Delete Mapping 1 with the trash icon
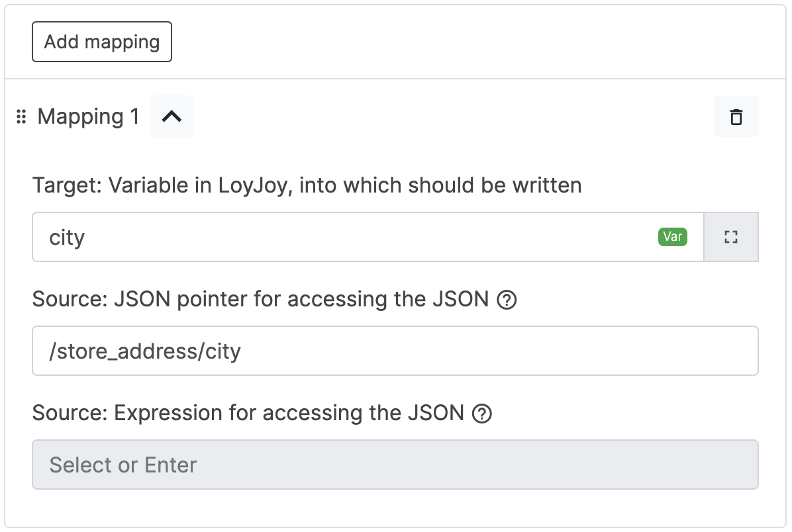792x532 pixels. [736, 117]
